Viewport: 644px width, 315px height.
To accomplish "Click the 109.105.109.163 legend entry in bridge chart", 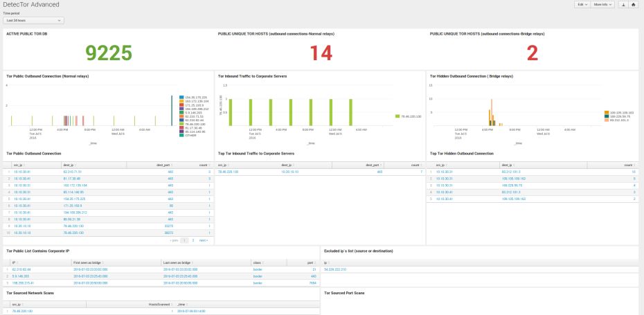I will point(623,111).
